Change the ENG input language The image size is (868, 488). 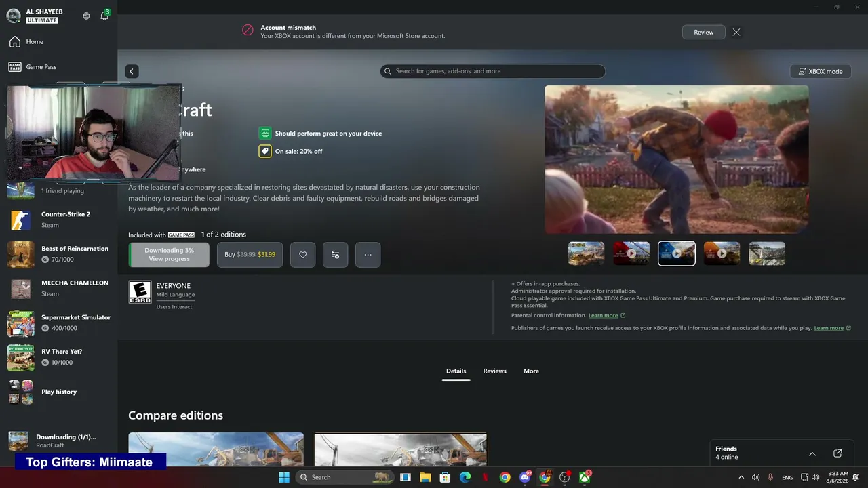click(x=787, y=477)
